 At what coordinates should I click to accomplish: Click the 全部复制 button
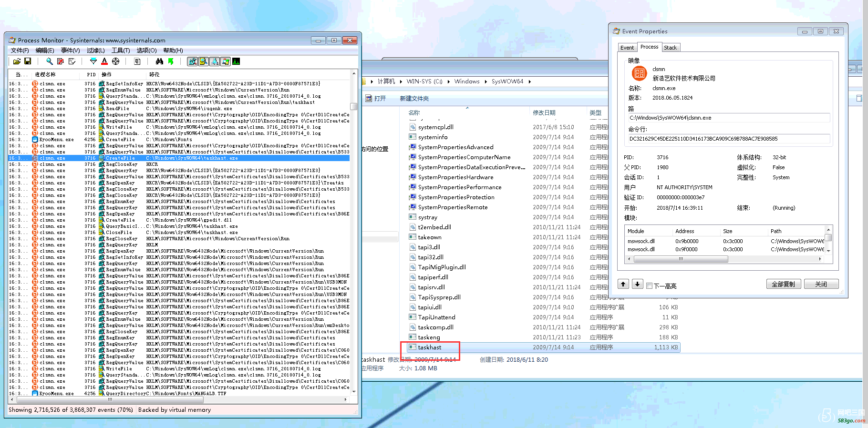coord(783,284)
